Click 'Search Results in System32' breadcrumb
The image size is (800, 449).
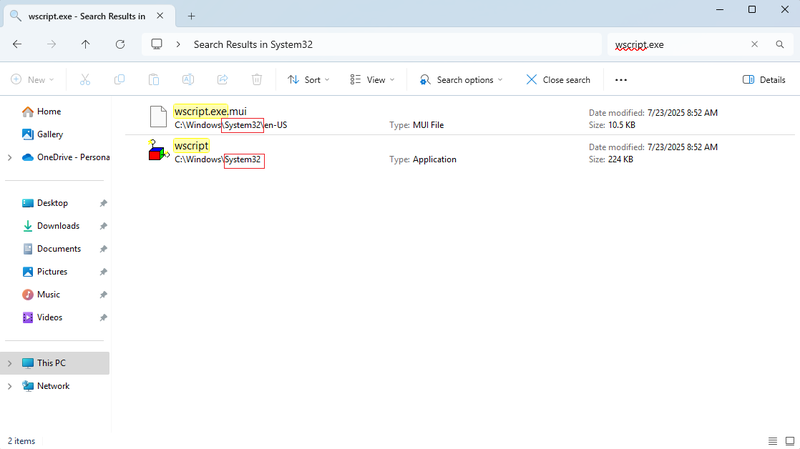253,44
